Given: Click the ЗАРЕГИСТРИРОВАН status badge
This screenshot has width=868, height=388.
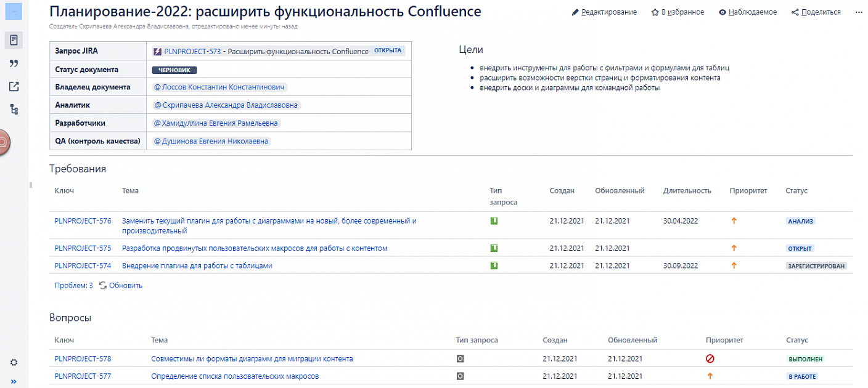Looking at the screenshot, I should click(x=816, y=266).
